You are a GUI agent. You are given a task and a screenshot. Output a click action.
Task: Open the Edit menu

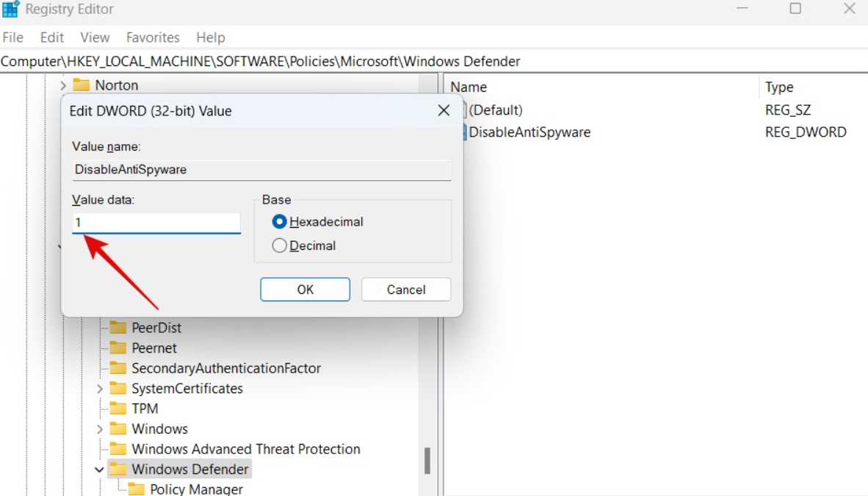click(51, 37)
